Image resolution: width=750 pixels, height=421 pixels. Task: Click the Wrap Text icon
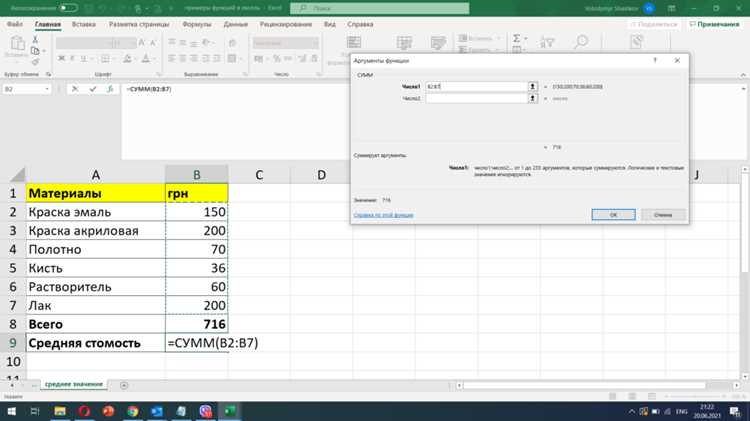(x=232, y=43)
